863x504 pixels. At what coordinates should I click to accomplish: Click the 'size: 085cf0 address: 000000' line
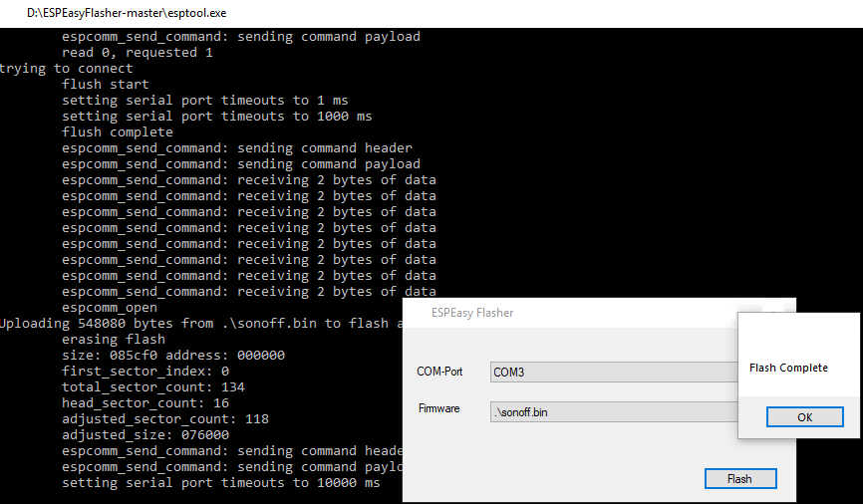(173, 355)
